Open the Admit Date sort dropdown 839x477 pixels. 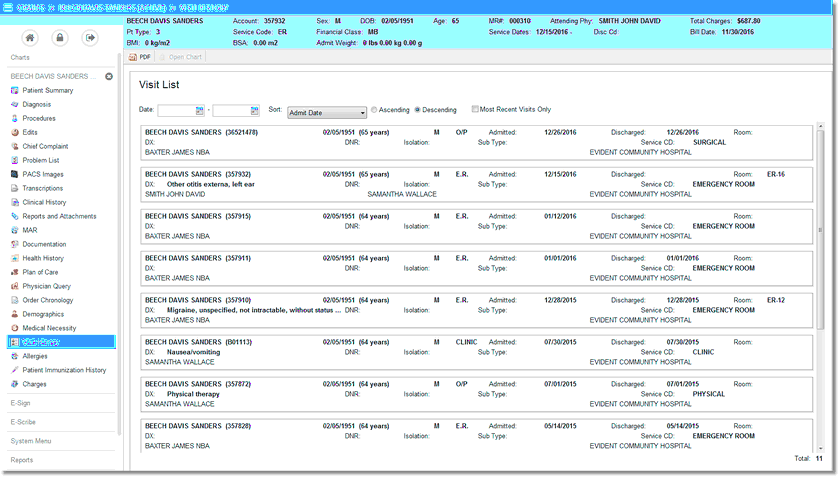coord(327,112)
